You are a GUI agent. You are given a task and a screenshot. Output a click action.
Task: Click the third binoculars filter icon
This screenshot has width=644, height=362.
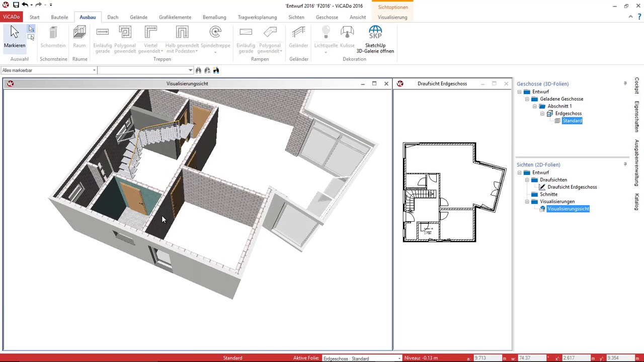pos(216,70)
